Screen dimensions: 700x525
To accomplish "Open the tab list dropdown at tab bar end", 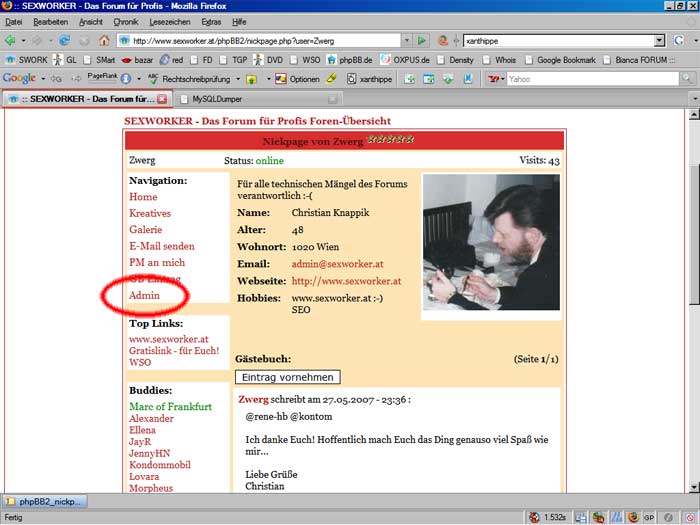I will pos(695,99).
